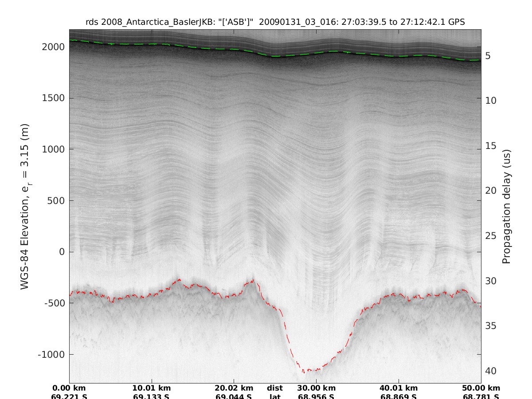Click the plot title text at top
Viewport: 532px width, 399px height.
(275, 22)
